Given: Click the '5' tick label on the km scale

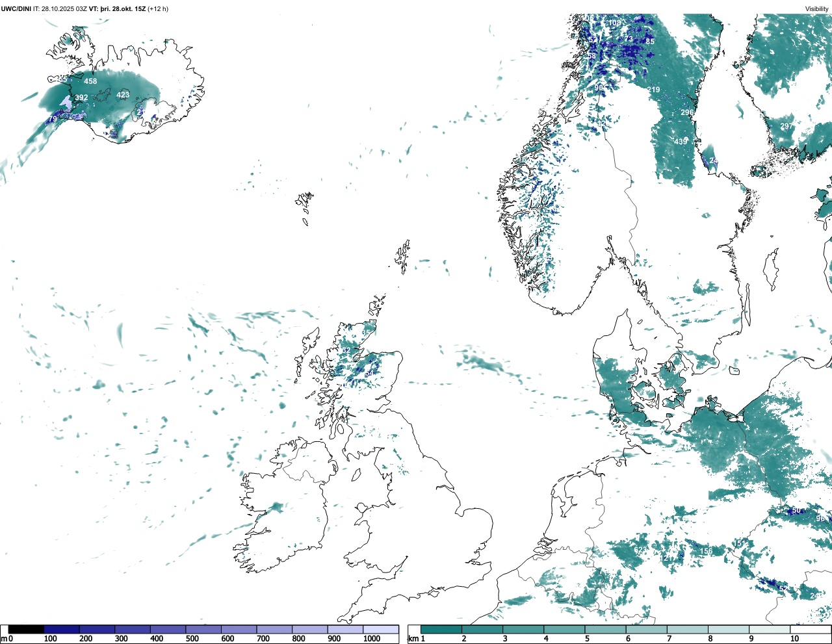Looking at the screenshot, I should point(587,639).
